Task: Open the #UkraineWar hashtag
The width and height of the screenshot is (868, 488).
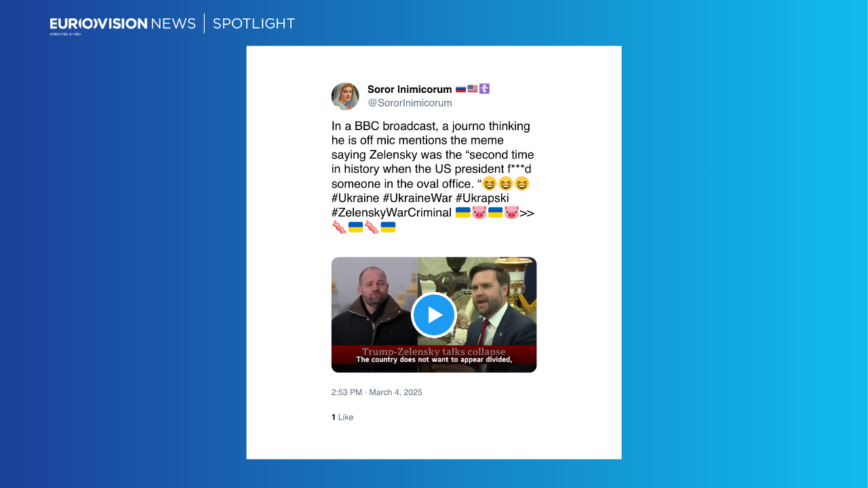Action: click(x=417, y=198)
